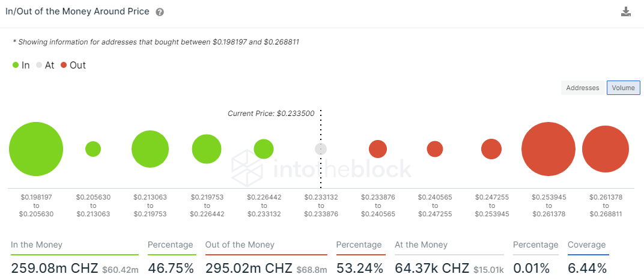The width and height of the screenshot is (644, 280).
Task: Select the Volume view button
Action: 624,88
